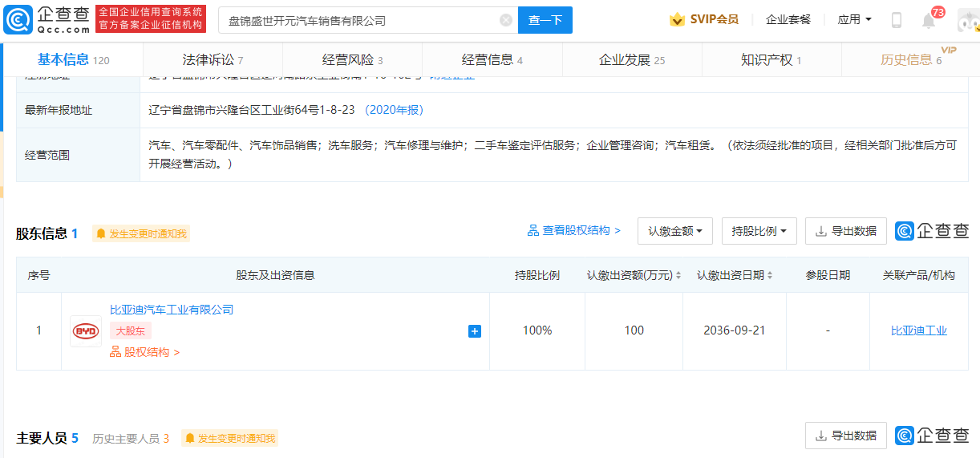This screenshot has height=458, width=980.
Task: Switch to the 法律诉讼 tab
Action: [213, 60]
